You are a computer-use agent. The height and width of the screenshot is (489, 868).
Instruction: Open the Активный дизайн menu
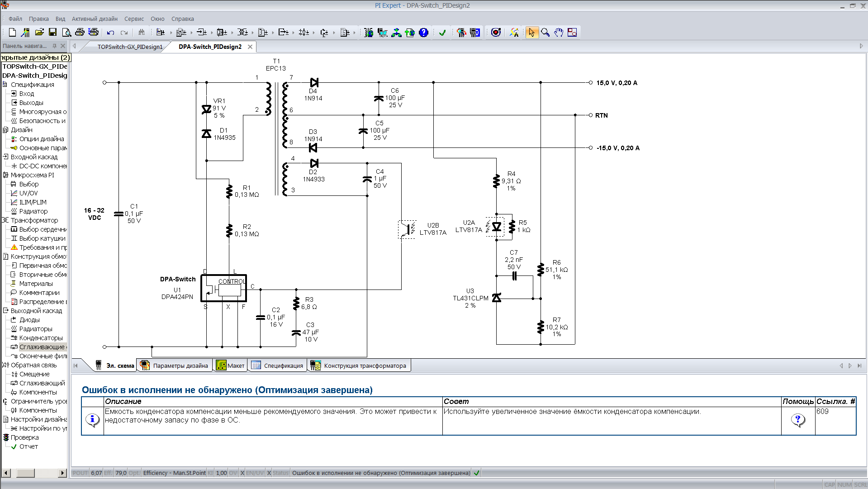click(95, 19)
